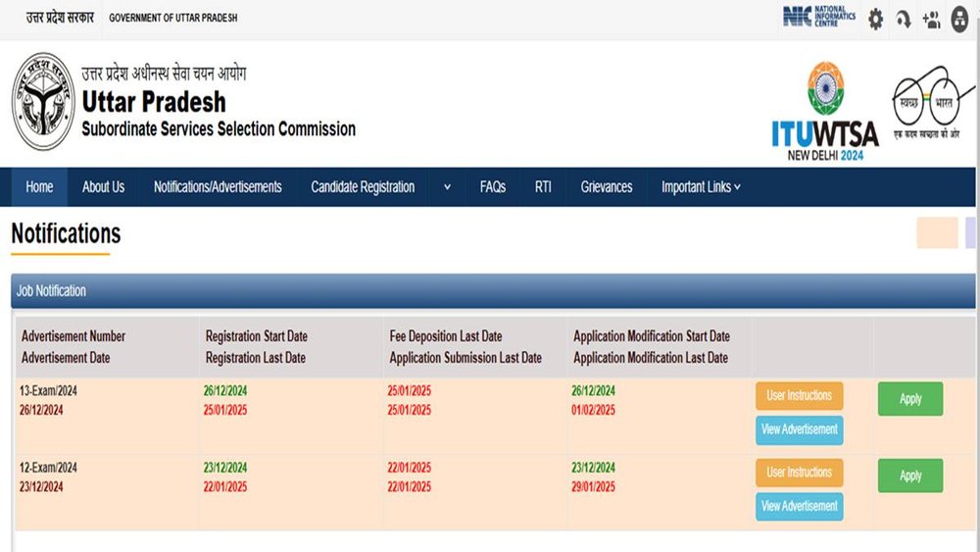Click the curved skip-to-content arrow icon
The image size is (980, 552).
click(903, 19)
